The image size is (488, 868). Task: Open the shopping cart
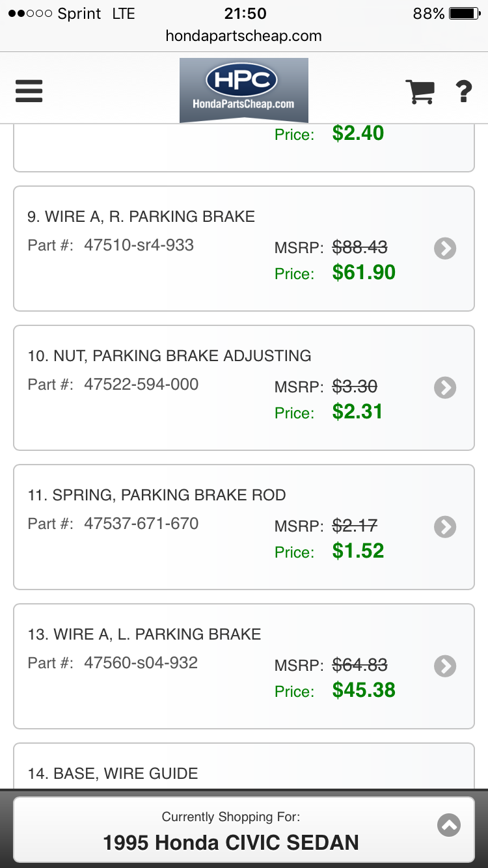coord(420,92)
